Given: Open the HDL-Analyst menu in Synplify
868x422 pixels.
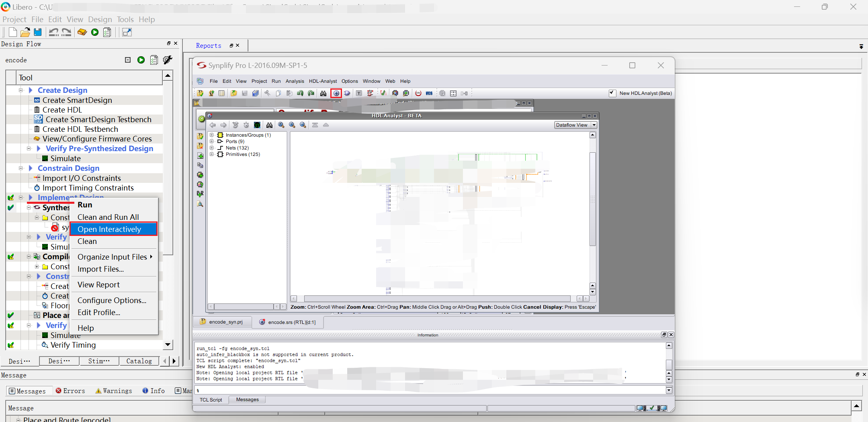Looking at the screenshot, I should (x=323, y=81).
